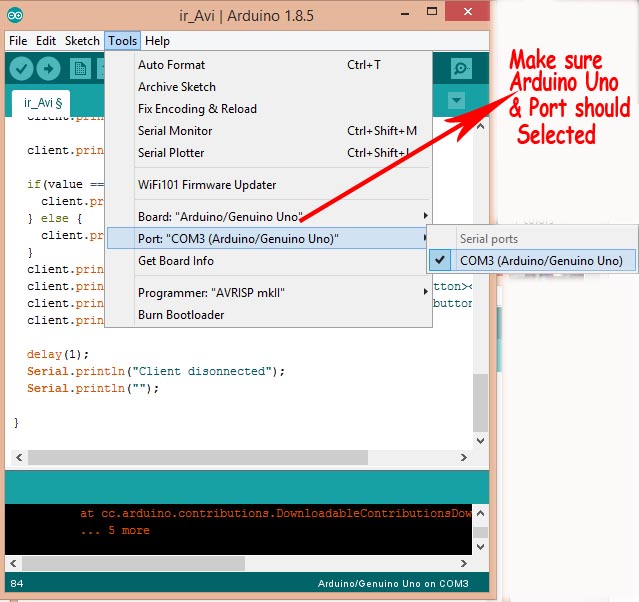Click the New sketch file icon
The image size is (639, 602).
click(x=80, y=68)
